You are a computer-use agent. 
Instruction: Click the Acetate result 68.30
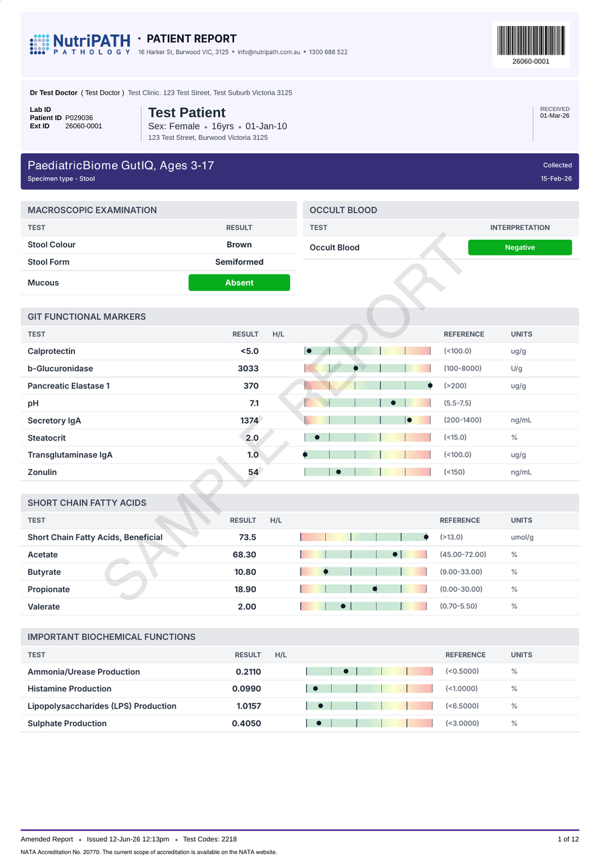(x=245, y=554)
